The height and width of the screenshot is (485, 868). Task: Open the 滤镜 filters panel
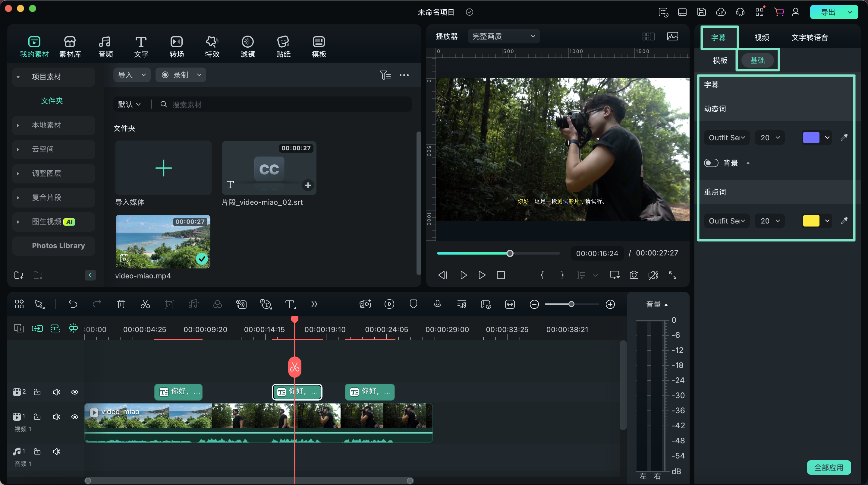[248, 46]
